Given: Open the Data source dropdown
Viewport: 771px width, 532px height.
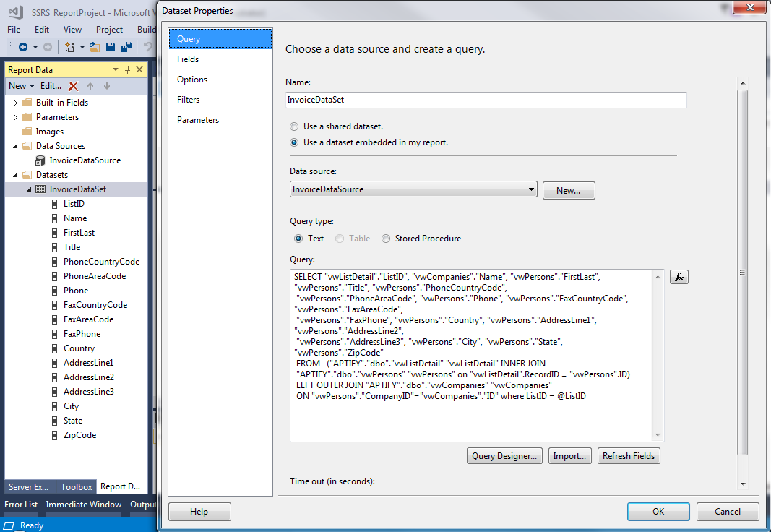Looking at the screenshot, I should pyautogui.click(x=532, y=189).
